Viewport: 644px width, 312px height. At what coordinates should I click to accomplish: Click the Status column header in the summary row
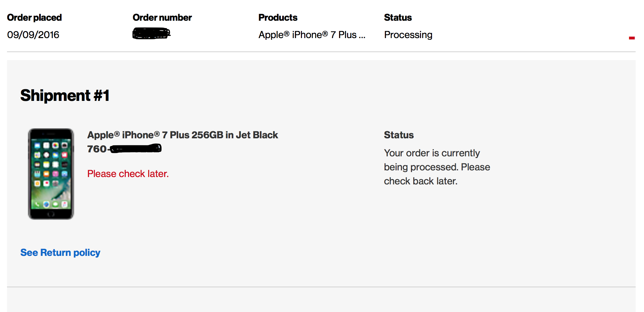point(398,17)
